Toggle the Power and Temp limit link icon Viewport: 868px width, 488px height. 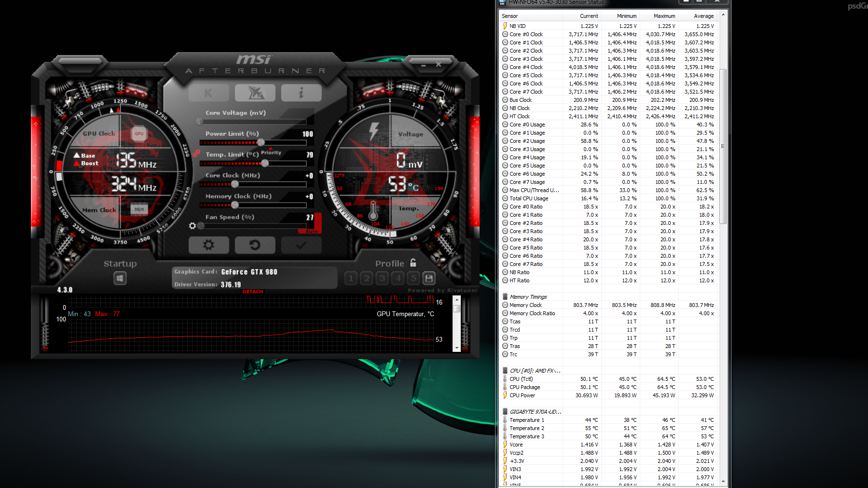pos(196,153)
